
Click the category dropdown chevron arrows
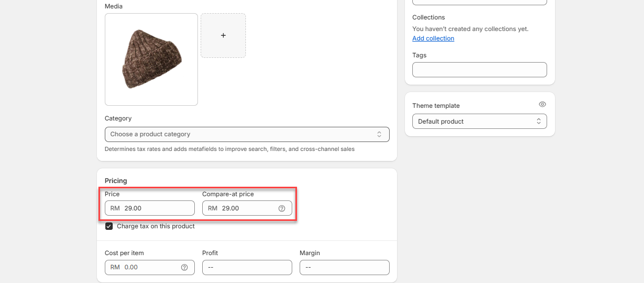pos(379,134)
